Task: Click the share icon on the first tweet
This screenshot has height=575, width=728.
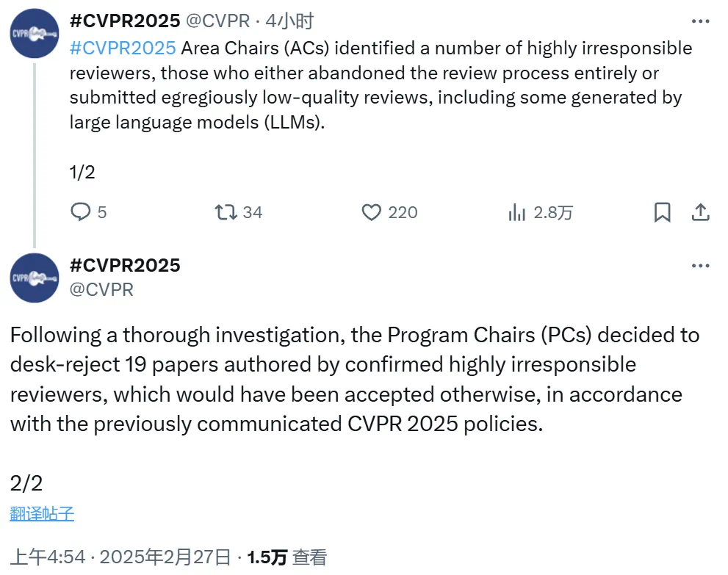Action: click(701, 212)
